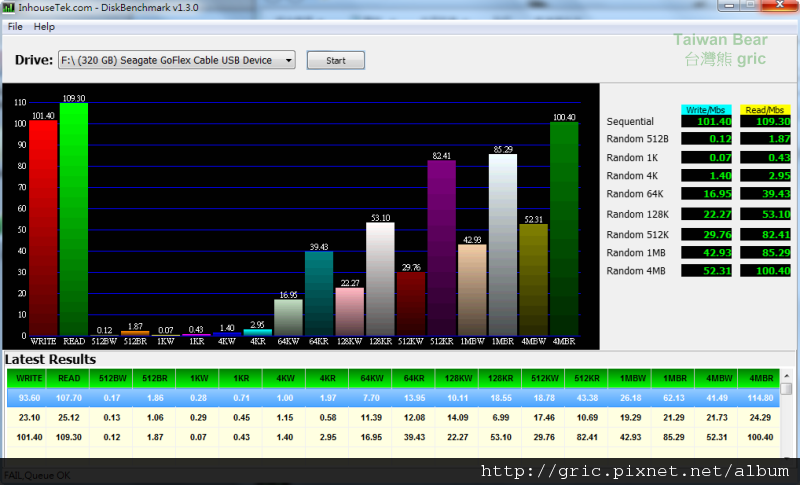Click the red WRITE bar in the chart

coord(43,228)
